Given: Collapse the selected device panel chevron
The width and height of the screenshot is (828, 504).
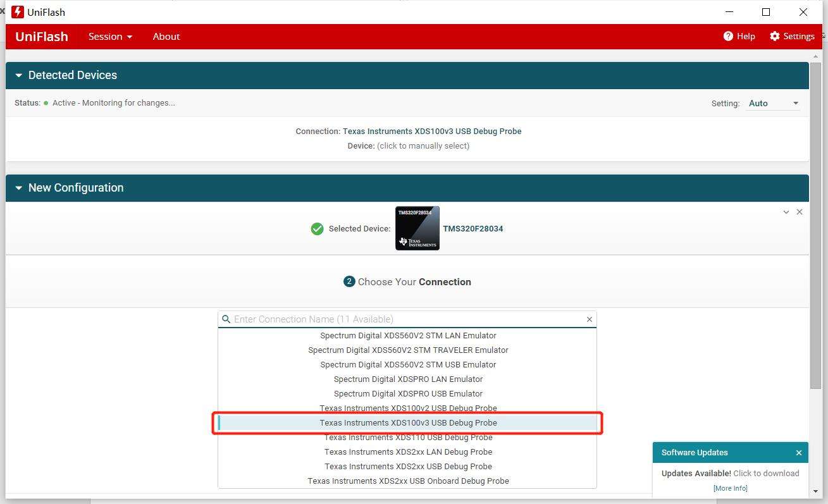Looking at the screenshot, I should [786, 212].
